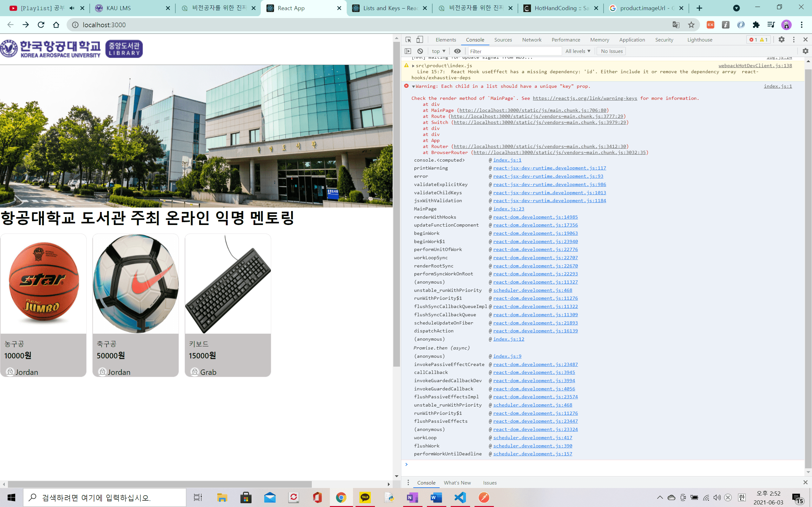
Task: Click the console Filter input field
Action: pyautogui.click(x=514, y=51)
